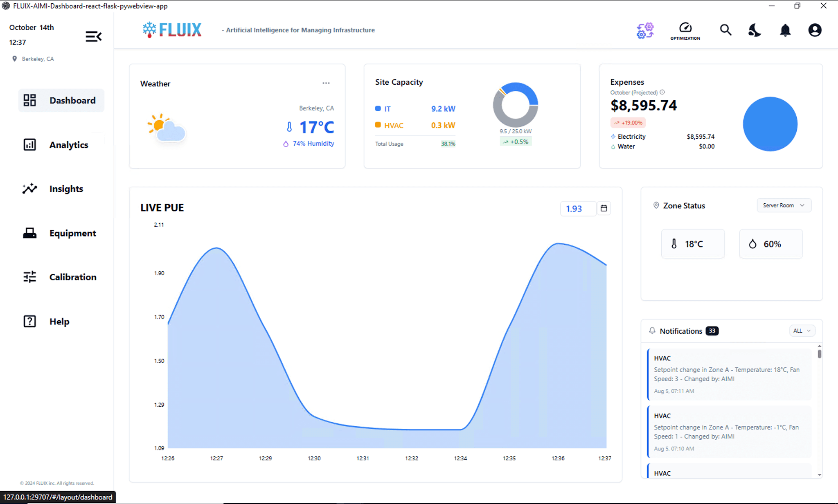Click the calendar icon beside PUE value

coord(604,208)
